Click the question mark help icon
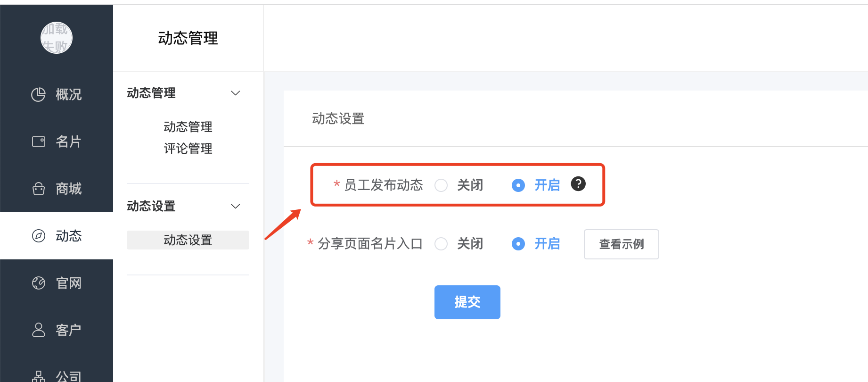This screenshot has height=382, width=868. [x=578, y=184]
